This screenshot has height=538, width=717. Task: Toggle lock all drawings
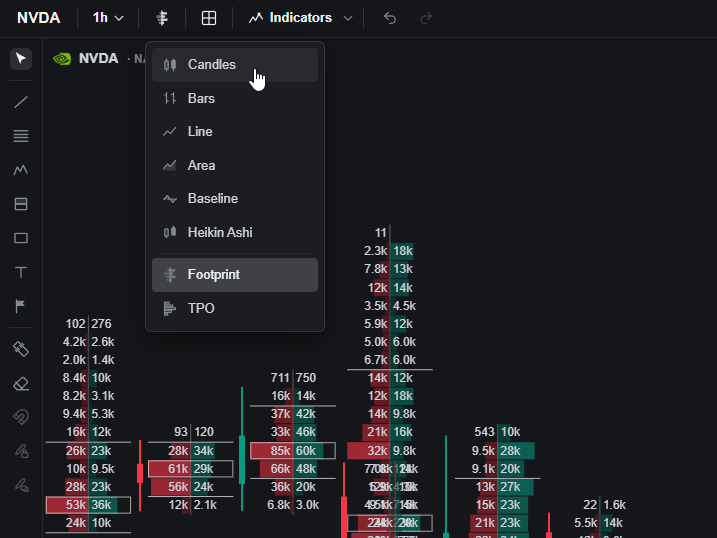tap(21, 452)
